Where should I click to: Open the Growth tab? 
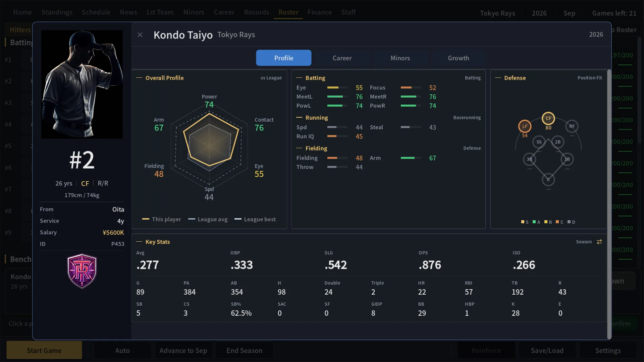coord(458,58)
